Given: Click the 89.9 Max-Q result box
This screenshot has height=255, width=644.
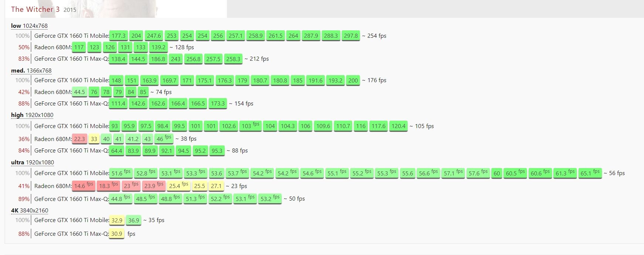Looking at the screenshot, I should point(150,151).
